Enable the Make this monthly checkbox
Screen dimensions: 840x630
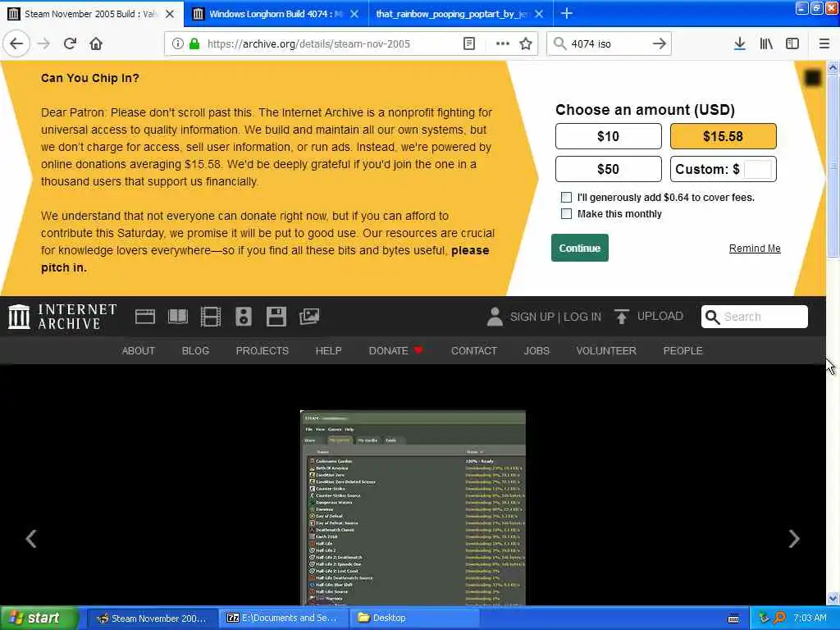[566, 214]
